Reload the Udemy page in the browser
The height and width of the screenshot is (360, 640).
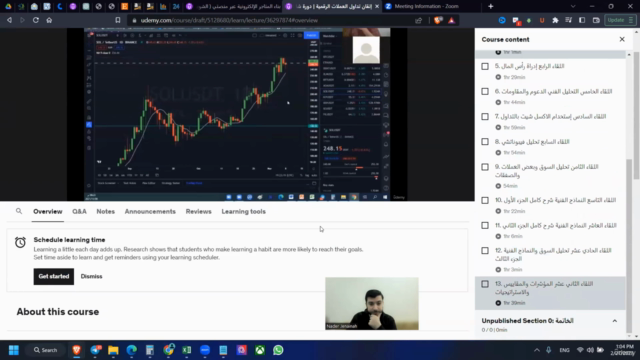click(x=36, y=20)
